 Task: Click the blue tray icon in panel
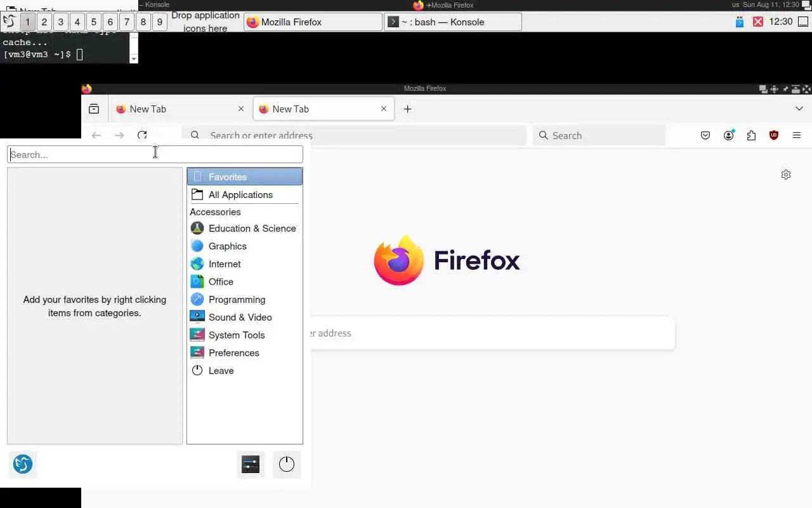(740, 22)
